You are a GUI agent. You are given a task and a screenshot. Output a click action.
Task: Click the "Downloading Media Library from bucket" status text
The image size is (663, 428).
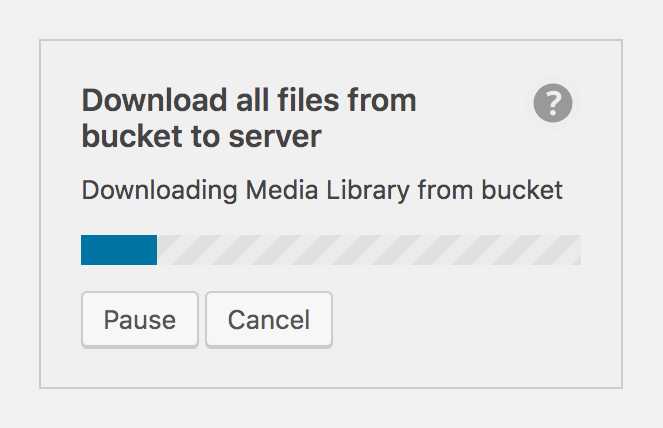321,190
